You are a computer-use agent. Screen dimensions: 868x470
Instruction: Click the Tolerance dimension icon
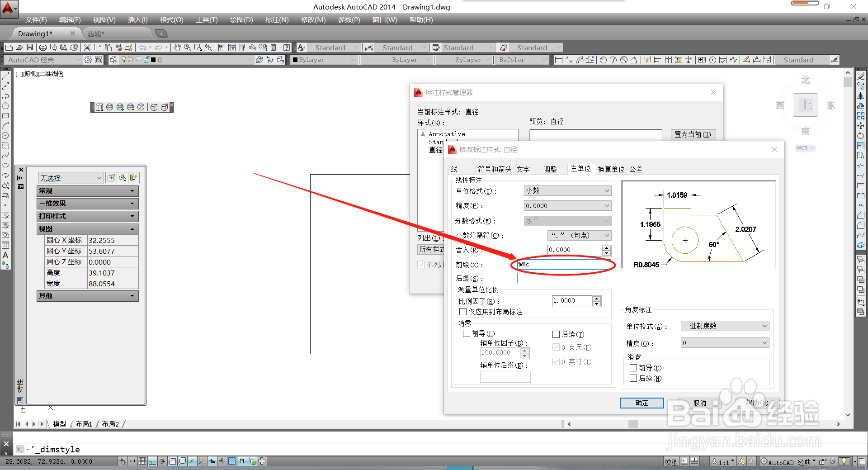[702, 60]
